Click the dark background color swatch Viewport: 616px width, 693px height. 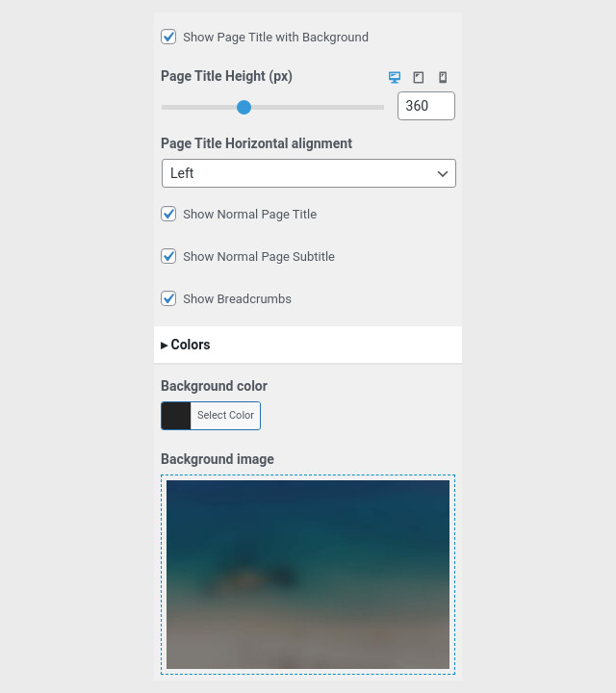pos(176,416)
